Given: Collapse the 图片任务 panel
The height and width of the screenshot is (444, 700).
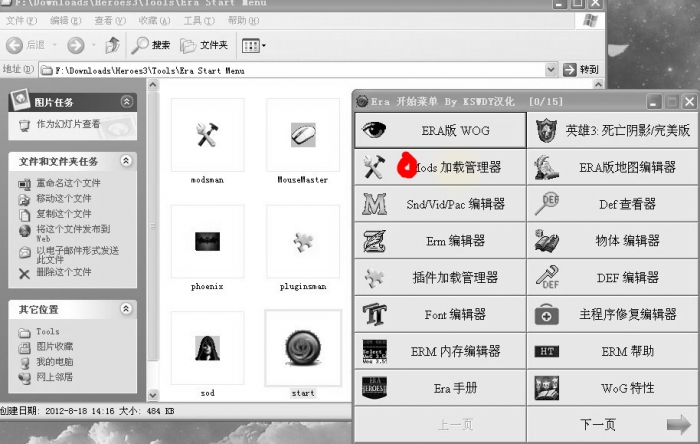Looking at the screenshot, I should pos(127,102).
